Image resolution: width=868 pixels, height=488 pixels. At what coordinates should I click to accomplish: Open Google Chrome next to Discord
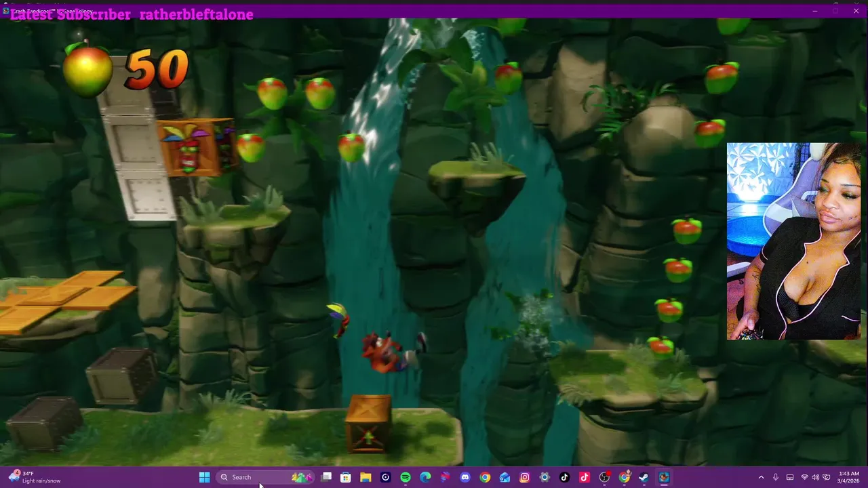coord(485,477)
